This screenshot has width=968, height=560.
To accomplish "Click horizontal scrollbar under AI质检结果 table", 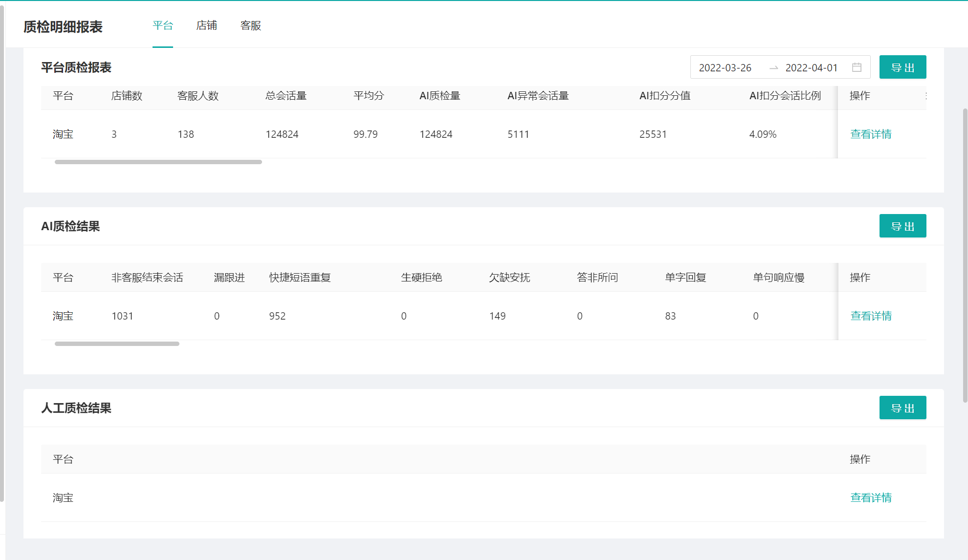I will tap(117, 344).
